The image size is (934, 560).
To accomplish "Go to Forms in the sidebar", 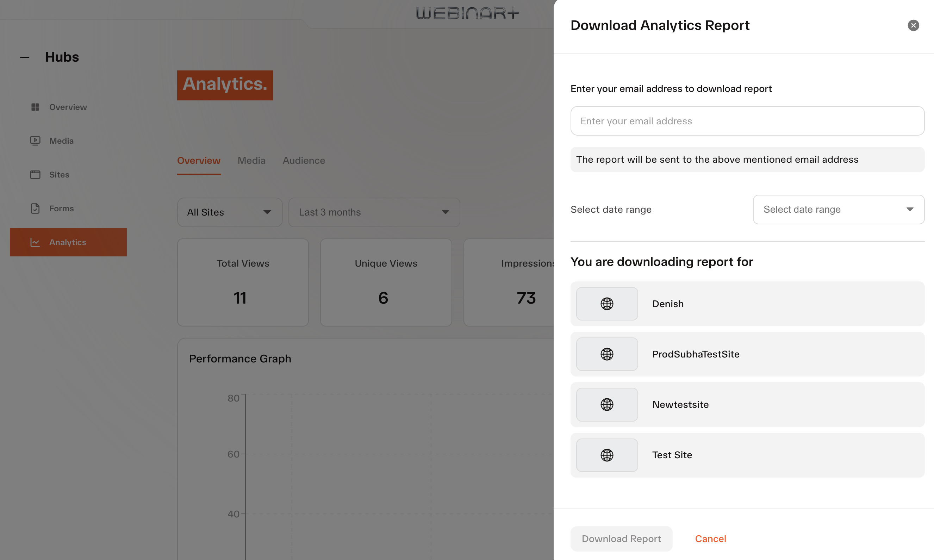I will pos(68,208).
